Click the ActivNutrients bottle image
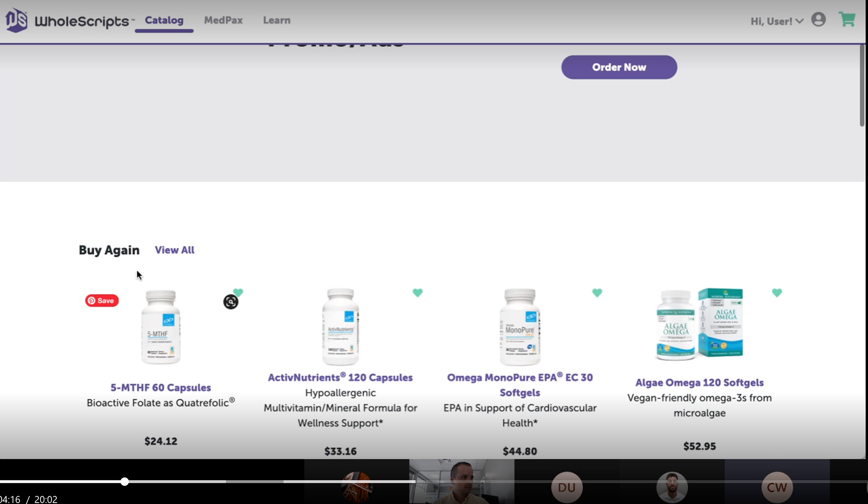Screen dimensions: 868x504 tap(340, 327)
